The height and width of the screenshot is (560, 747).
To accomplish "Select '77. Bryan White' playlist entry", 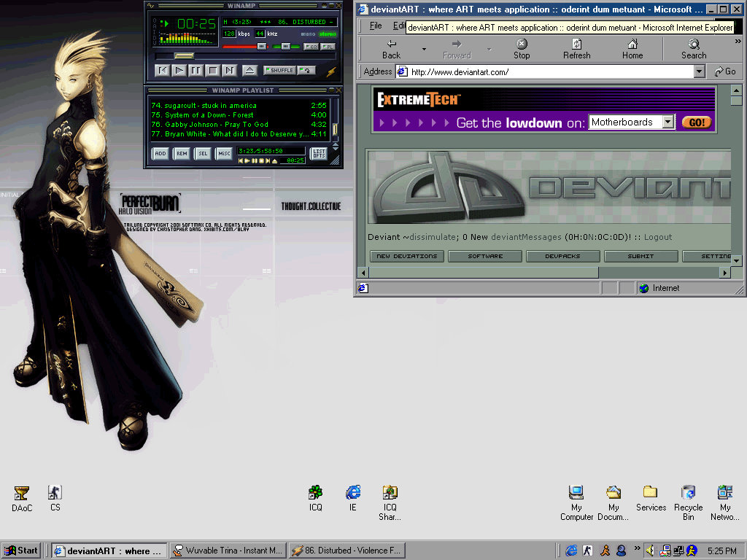I will [x=239, y=134].
